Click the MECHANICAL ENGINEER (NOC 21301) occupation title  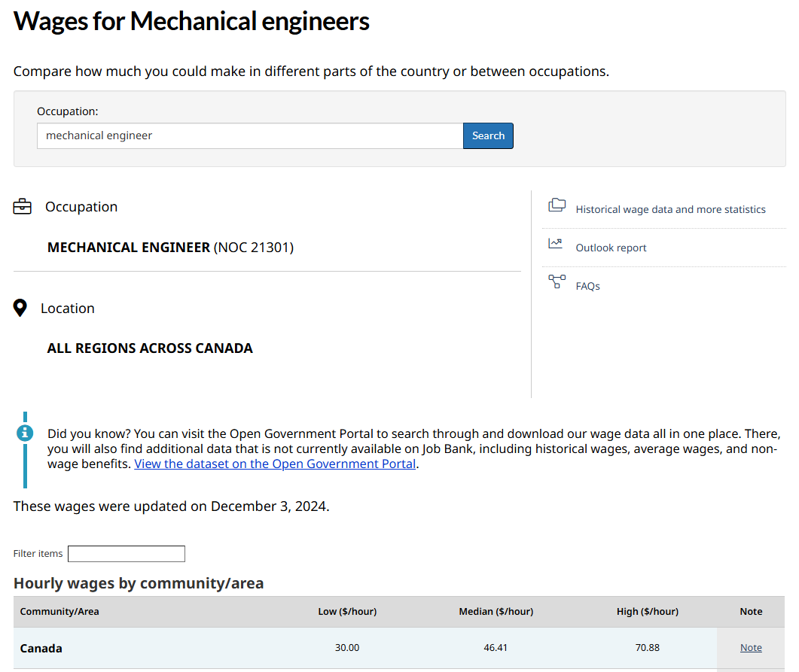(170, 248)
